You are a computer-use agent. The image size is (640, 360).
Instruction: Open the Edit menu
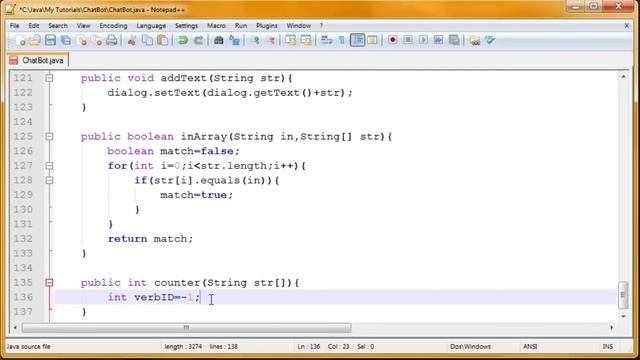point(34,26)
